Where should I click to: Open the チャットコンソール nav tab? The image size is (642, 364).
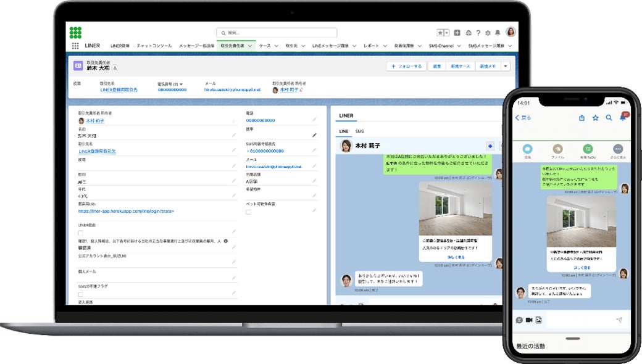tap(154, 46)
